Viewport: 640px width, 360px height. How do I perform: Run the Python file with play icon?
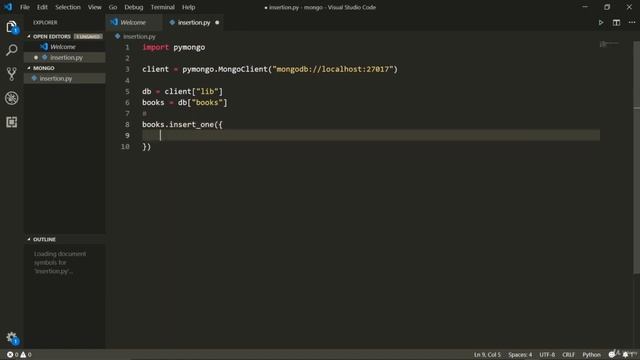tap(601, 22)
